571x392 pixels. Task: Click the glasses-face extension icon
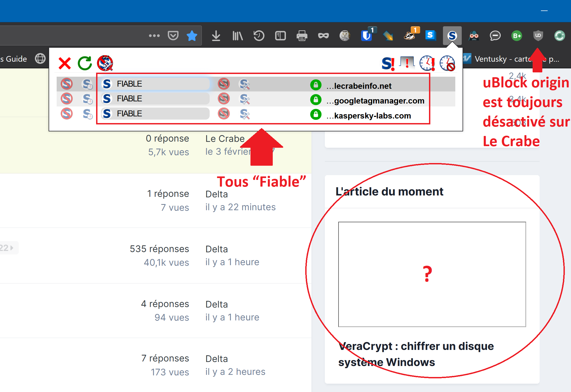pyautogui.click(x=474, y=36)
